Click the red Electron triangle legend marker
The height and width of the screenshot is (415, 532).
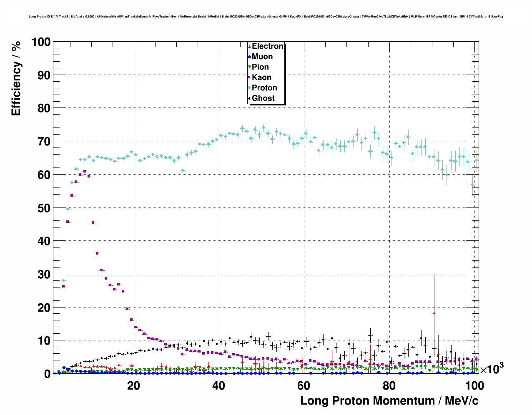[249, 46]
